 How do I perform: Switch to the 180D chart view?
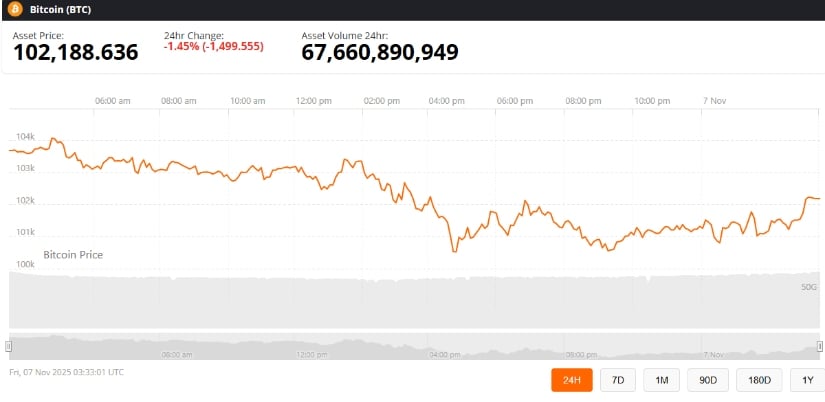click(x=759, y=380)
